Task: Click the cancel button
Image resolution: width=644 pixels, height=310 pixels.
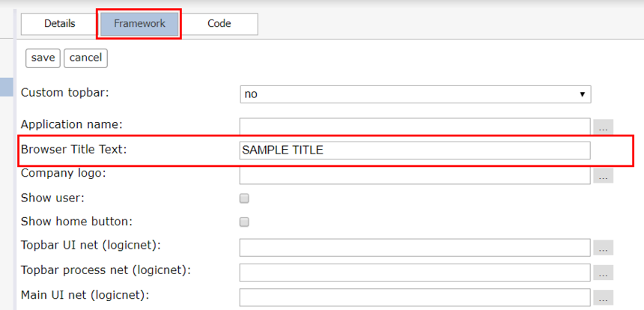Action: [85, 58]
